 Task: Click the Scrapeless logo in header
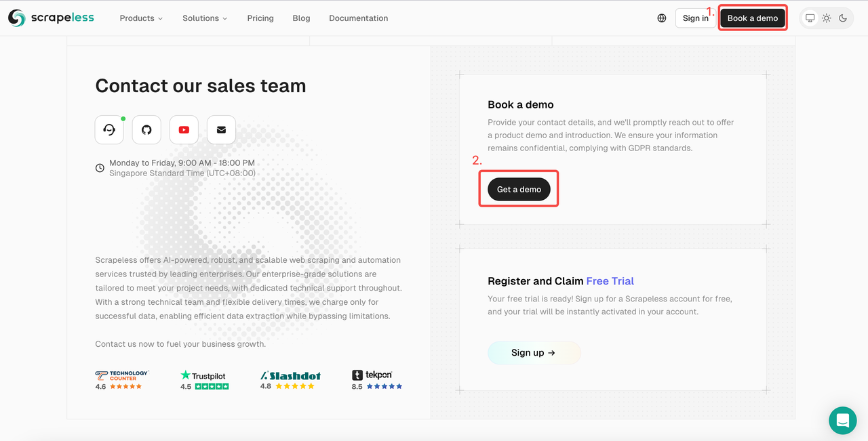(51, 18)
